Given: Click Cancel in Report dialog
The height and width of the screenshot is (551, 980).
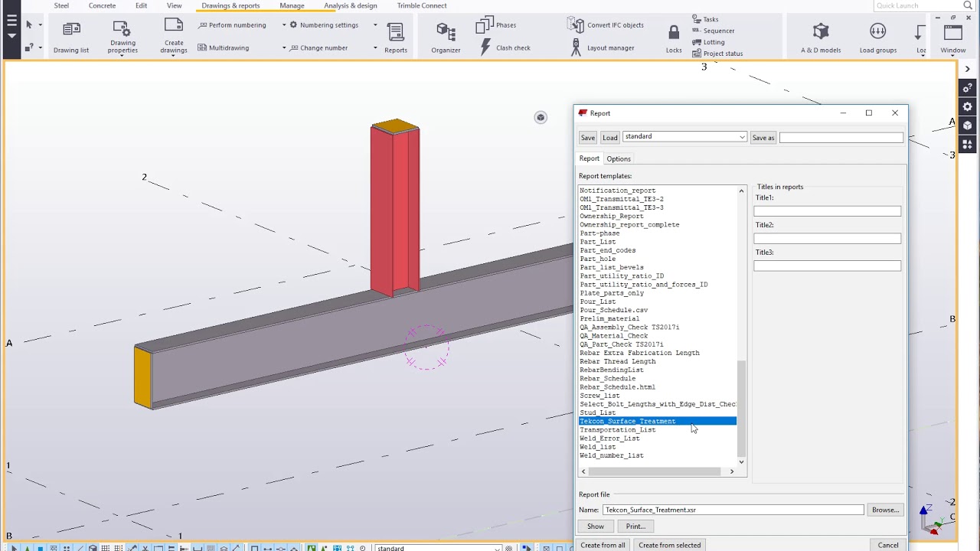Looking at the screenshot, I should click(x=888, y=546).
